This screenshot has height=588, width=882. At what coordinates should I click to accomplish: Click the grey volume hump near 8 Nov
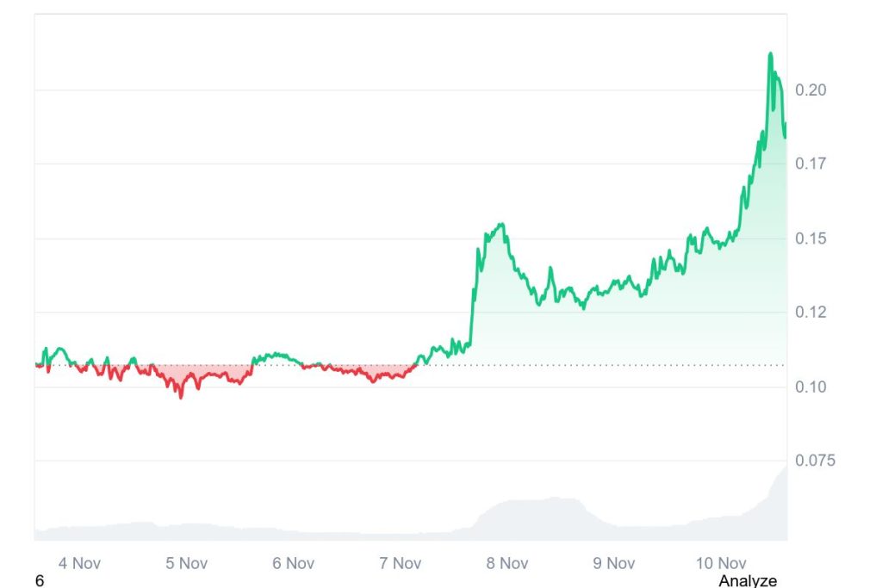coord(525,514)
